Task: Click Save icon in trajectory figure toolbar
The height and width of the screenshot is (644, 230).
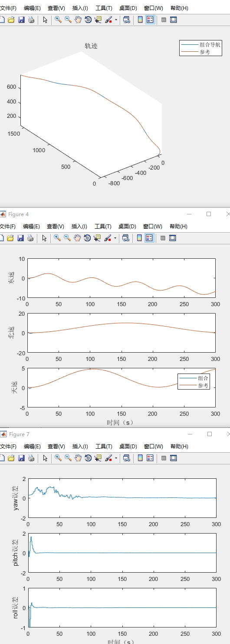Action: [21, 20]
